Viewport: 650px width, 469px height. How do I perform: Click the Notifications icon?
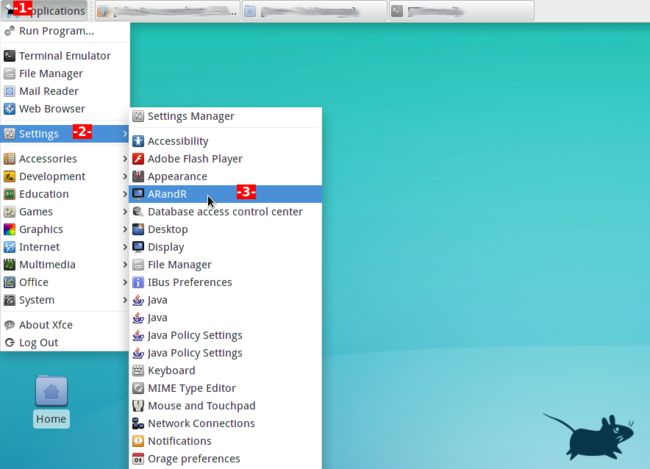click(x=138, y=441)
